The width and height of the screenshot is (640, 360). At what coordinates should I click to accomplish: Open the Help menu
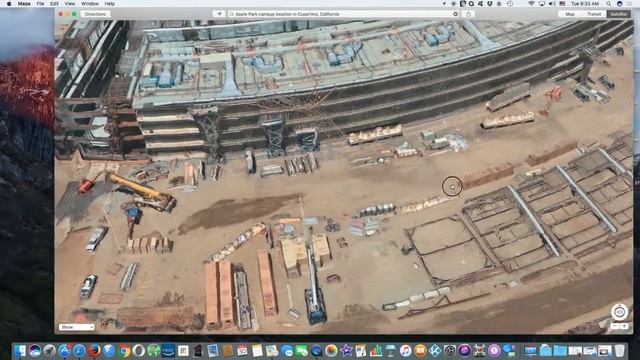pos(109,4)
